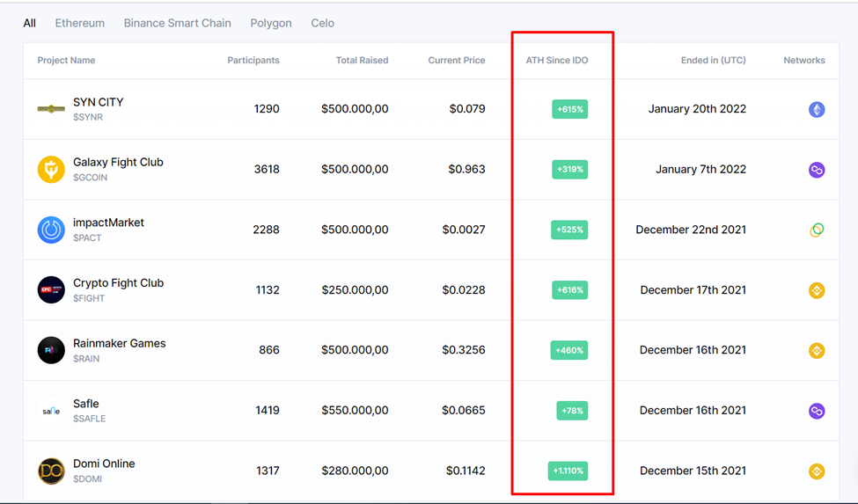Open the Galaxy Fight Club project name
Image resolution: width=858 pixels, height=504 pixels.
coord(118,163)
